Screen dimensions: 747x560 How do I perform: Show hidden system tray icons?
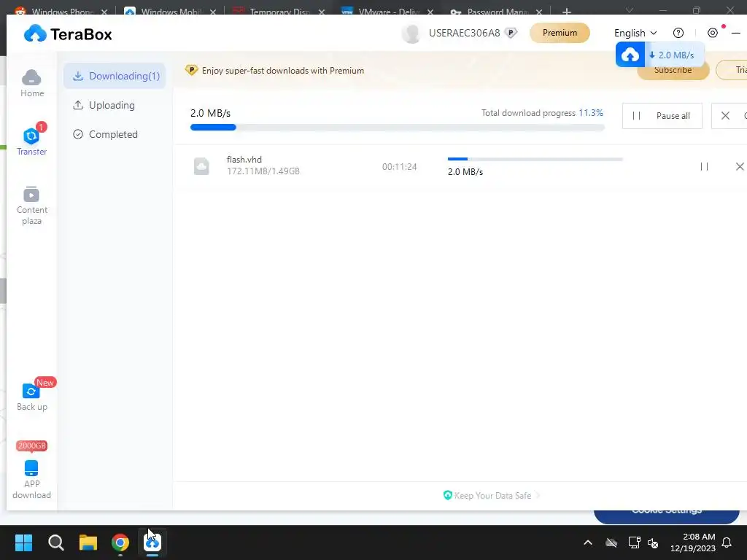pyautogui.click(x=588, y=542)
